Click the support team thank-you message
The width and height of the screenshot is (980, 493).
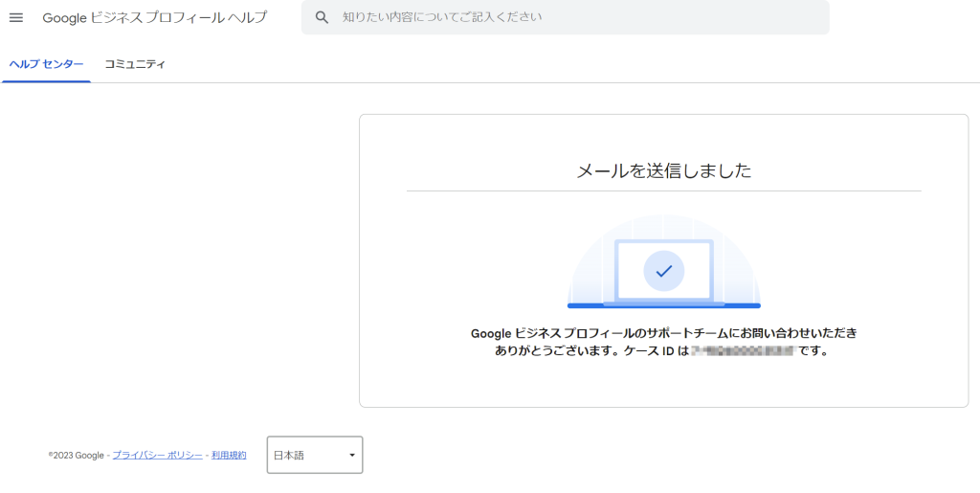click(663, 334)
